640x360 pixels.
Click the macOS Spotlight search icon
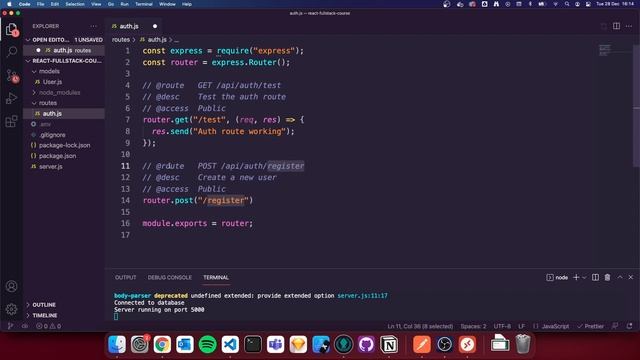coord(567,4)
